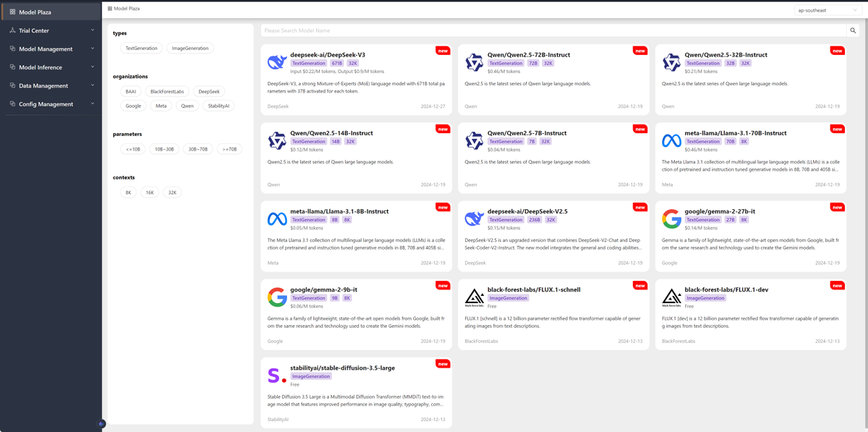Click the Qwen2.5-7B-Instruct logo

tap(474, 140)
